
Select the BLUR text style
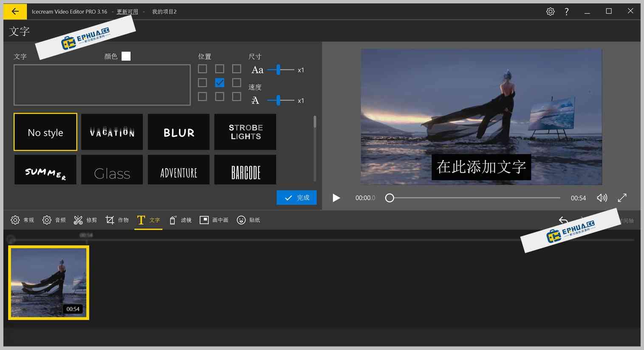coord(178,132)
